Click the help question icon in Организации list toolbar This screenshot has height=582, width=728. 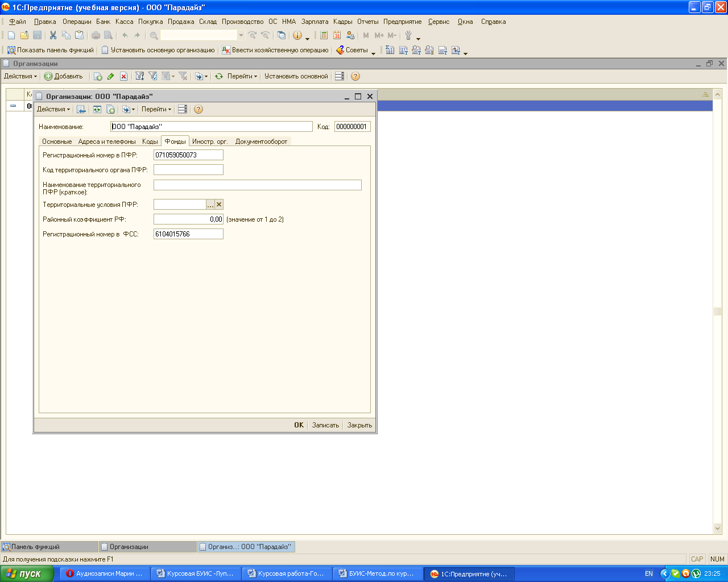[355, 76]
